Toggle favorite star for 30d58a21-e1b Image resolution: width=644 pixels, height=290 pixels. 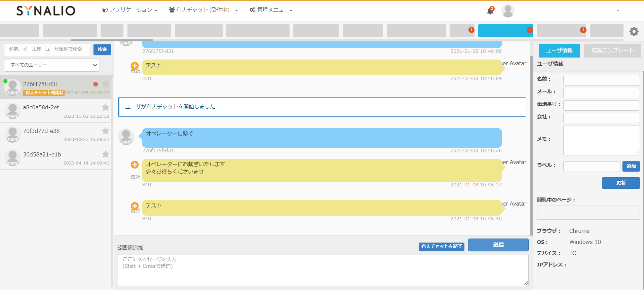(106, 154)
